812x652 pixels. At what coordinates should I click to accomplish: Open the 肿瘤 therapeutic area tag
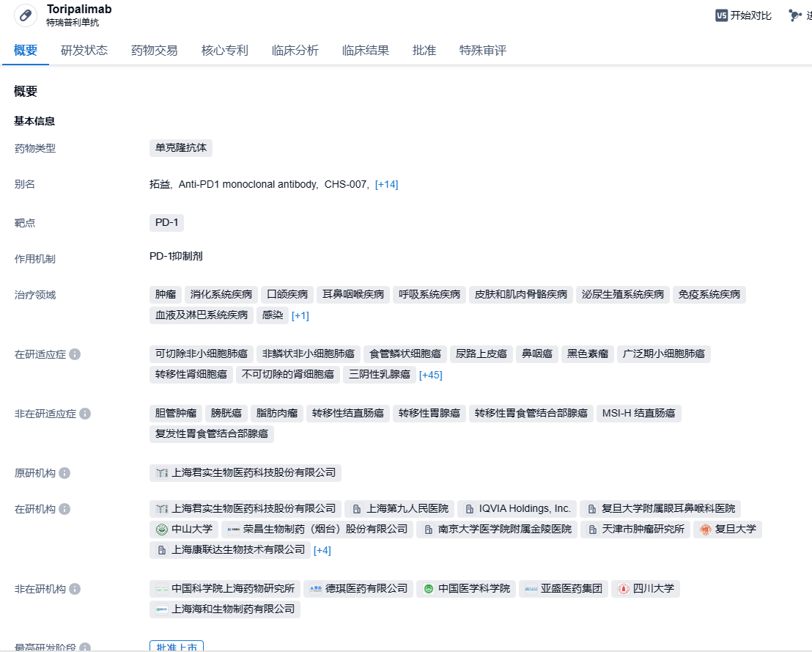coord(166,295)
